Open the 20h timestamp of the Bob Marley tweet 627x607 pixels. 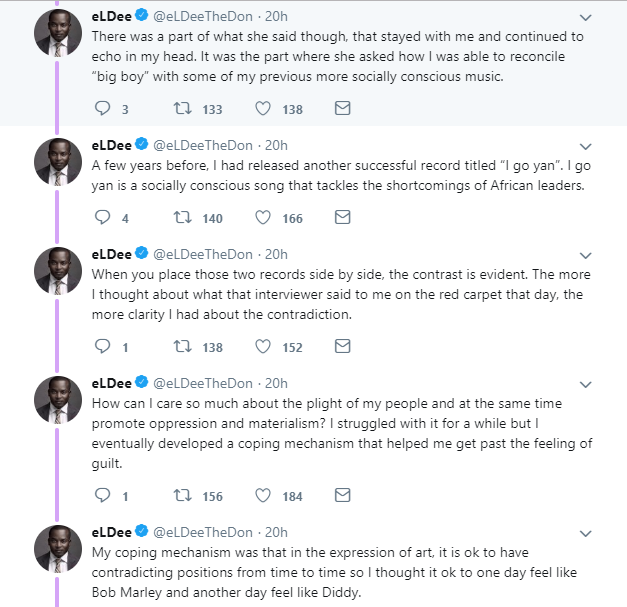[276, 531]
